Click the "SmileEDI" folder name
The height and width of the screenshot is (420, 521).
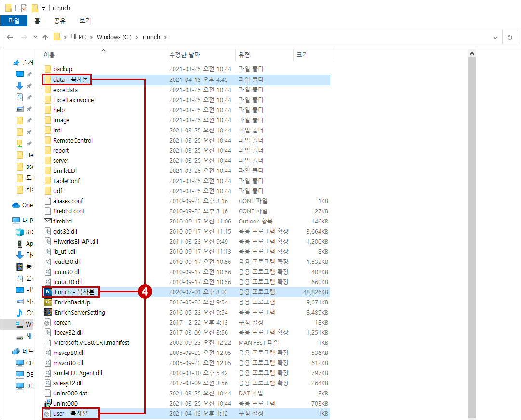(65, 171)
